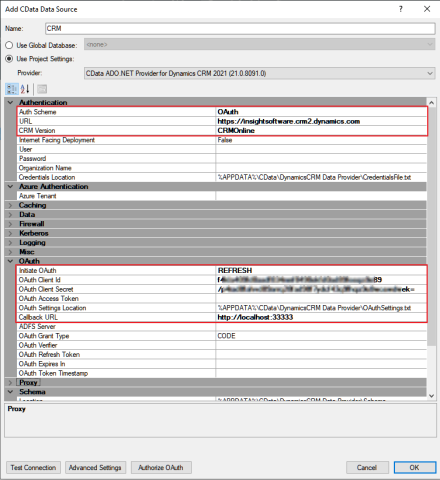Image resolution: width=440 pixels, height=480 pixels.
Task: Open the Property Pages icon
Action: (x=42, y=89)
